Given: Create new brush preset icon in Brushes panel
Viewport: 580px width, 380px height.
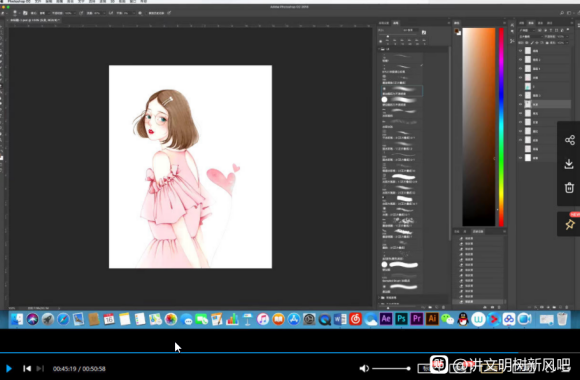Looking at the screenshot, I should coord(437,307).
